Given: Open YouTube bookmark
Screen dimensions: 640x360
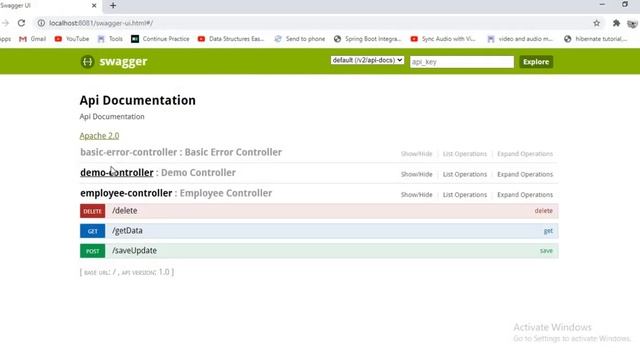Looking at the screenshot, I should pyautogui.click(x=72, y=39).
